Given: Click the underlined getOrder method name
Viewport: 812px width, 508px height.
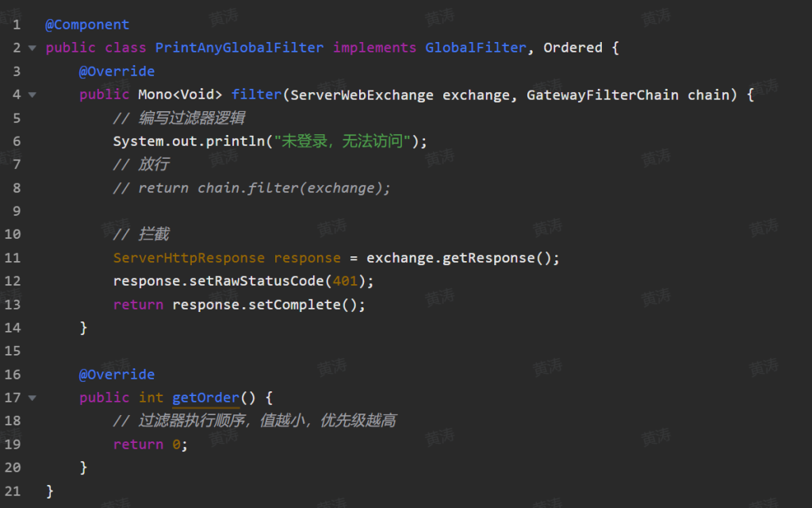Looking at the screenshot, I should [x=205, y=398].
